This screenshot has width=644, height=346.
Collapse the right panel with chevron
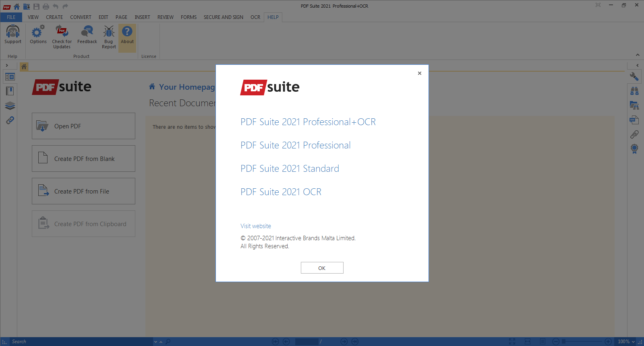(x=638, y=65)
